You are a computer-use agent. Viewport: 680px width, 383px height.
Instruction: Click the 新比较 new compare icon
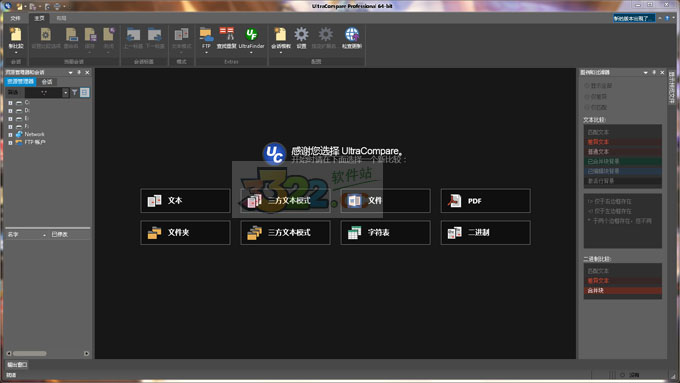pos(16,35)
